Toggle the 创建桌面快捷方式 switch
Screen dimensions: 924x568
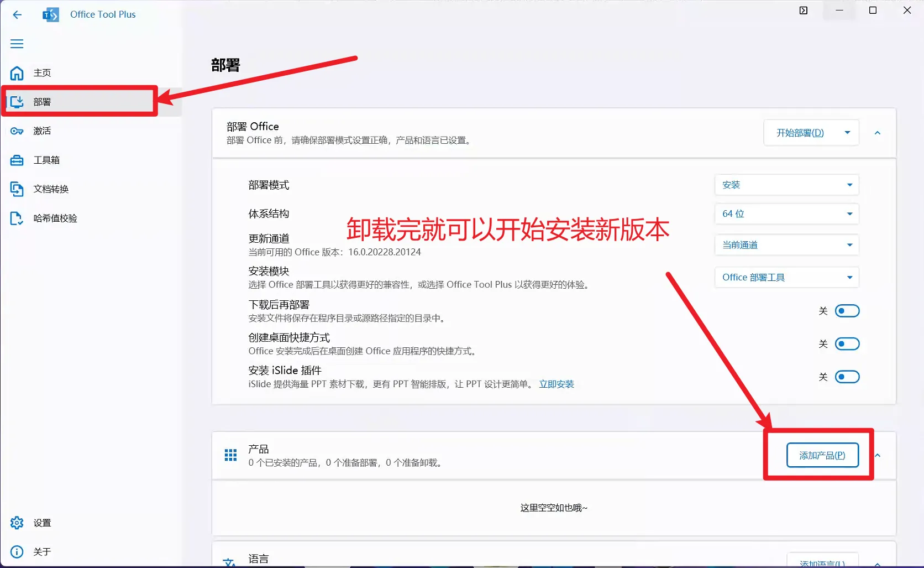tap(847, 344)
